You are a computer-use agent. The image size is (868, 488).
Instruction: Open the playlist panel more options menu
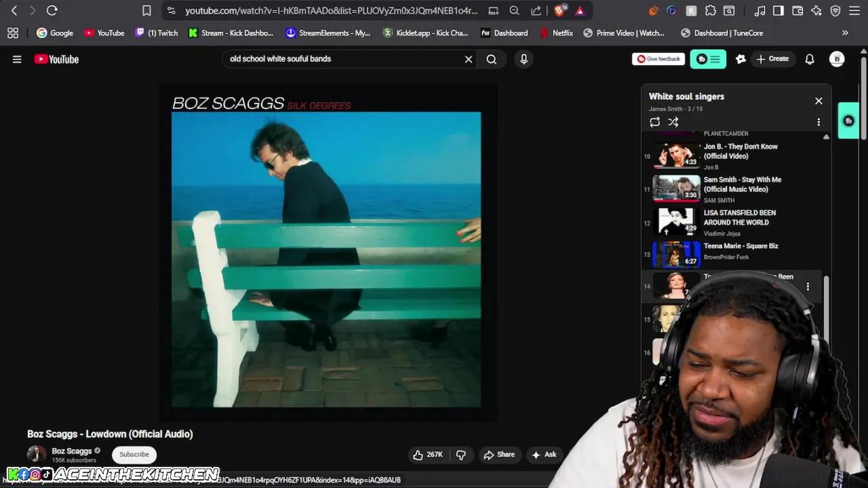818,122
